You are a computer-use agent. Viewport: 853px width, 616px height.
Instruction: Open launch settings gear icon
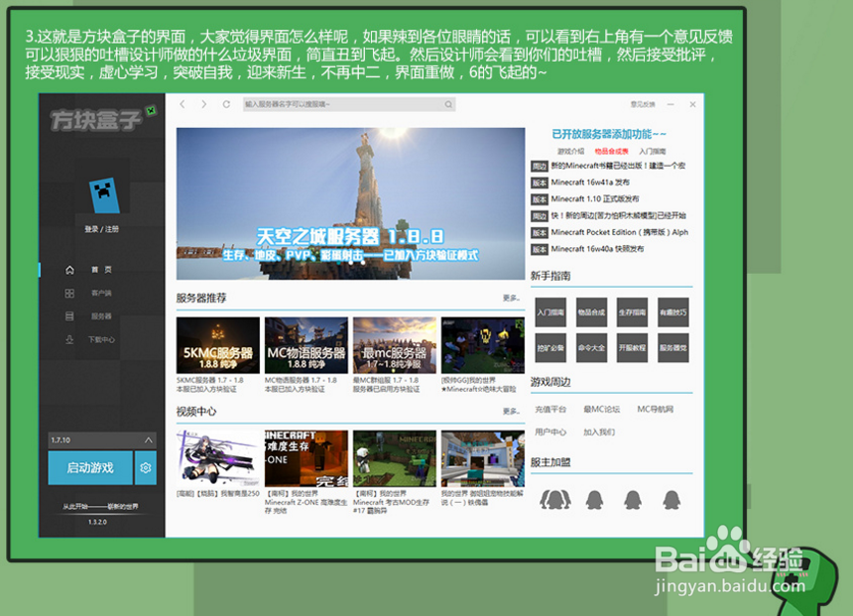coord(145,467)
